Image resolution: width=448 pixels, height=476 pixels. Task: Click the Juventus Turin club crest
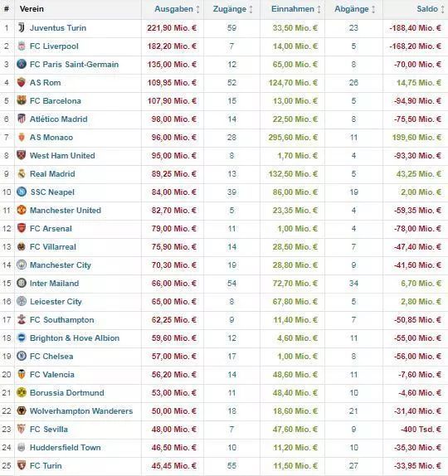pos(22,27)
